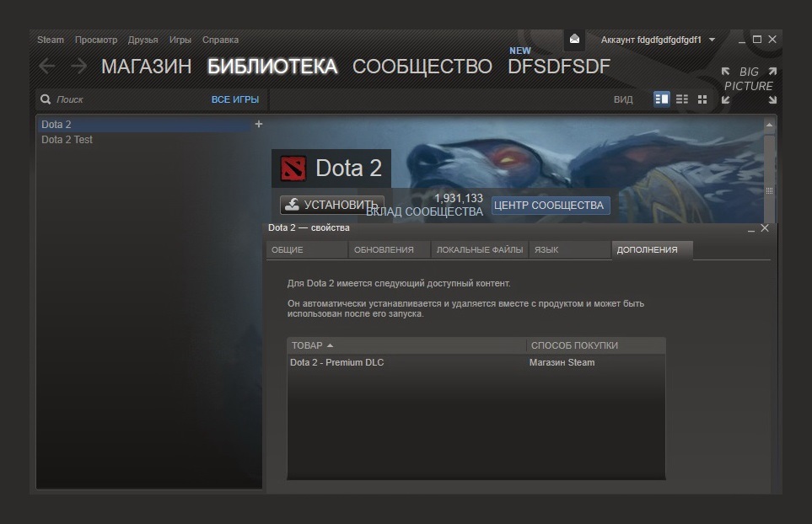
Task: Switch to ЛОКАЛЬНЫЕ ФАЙЛЫ tab
Action: [x=480, y=250]
